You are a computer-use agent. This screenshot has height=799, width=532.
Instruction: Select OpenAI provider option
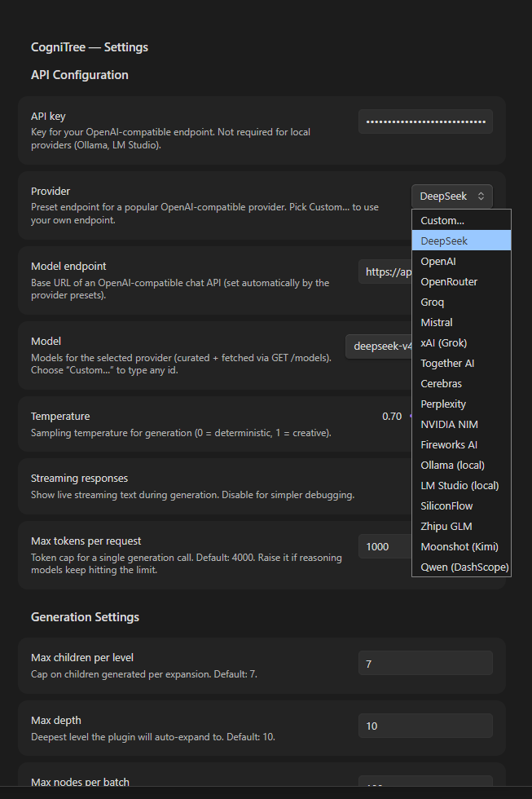tap(461, 261)
